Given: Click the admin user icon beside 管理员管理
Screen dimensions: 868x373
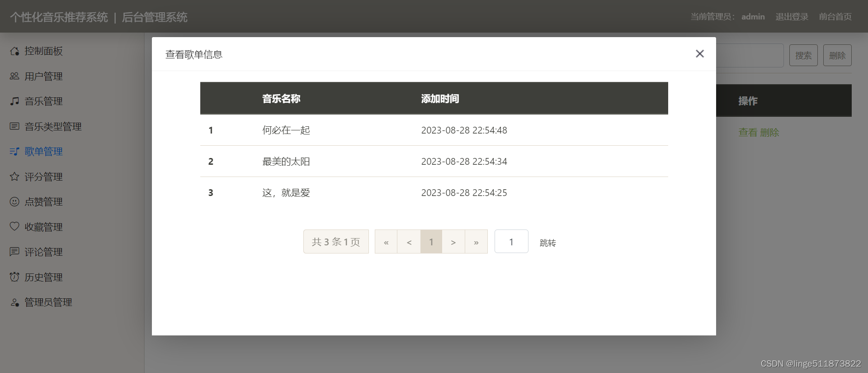Looking at the screenshot, I should pyautogui.click(x=14, y=302).
